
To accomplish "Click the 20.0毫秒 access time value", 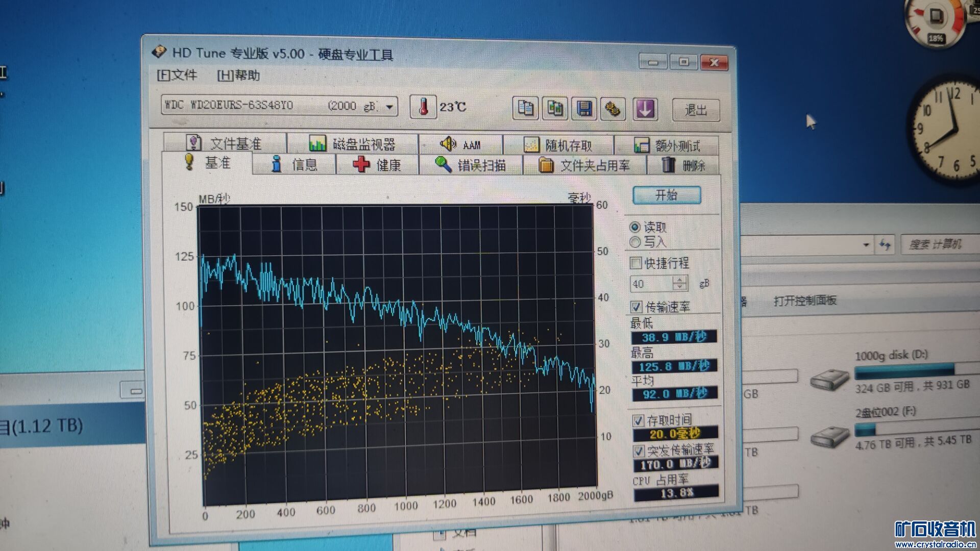I will click(x=675, y=434).
